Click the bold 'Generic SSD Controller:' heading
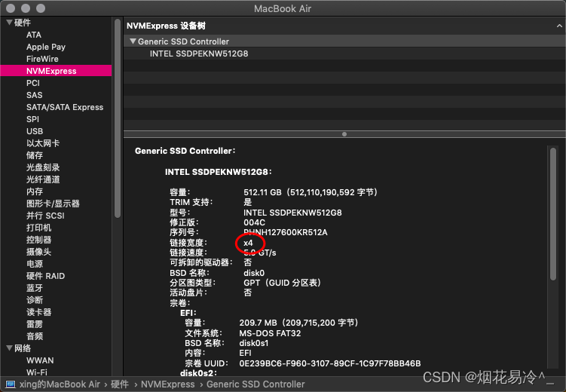 (185, 151)
